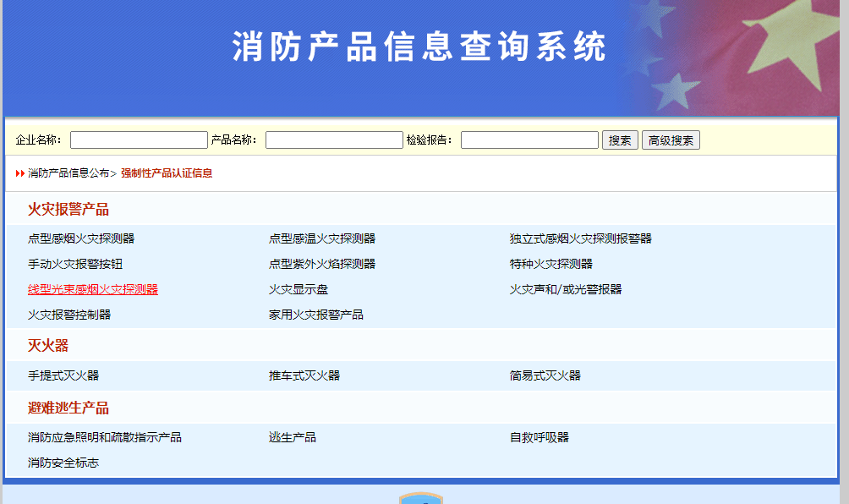
Task: Open 高级搜索 advanced search
Action: coord(671,140)
